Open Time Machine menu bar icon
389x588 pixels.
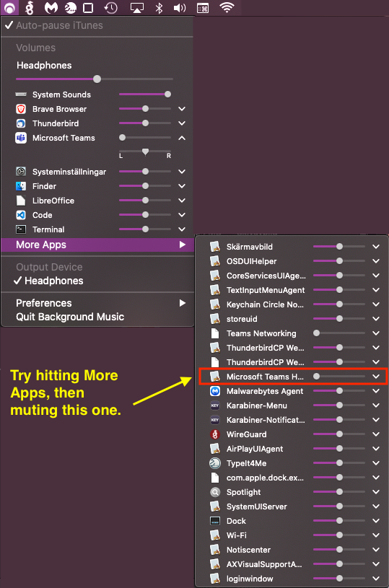pos(111,7)
